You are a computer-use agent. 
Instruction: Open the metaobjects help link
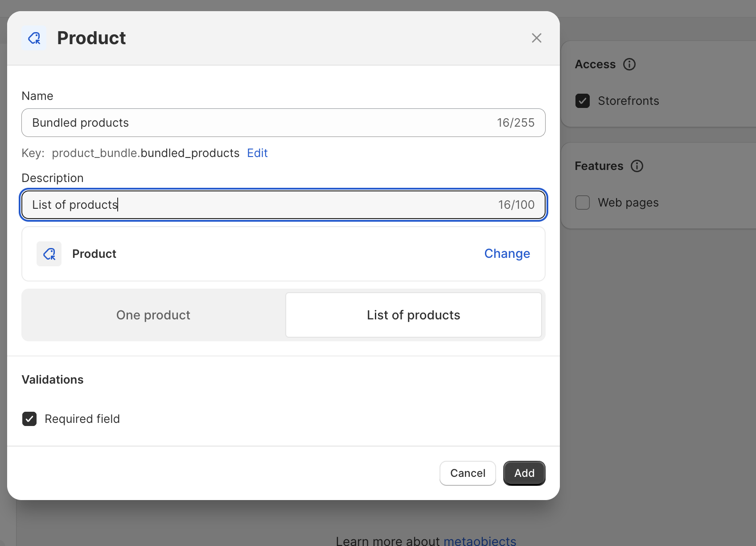pos(480,541)
